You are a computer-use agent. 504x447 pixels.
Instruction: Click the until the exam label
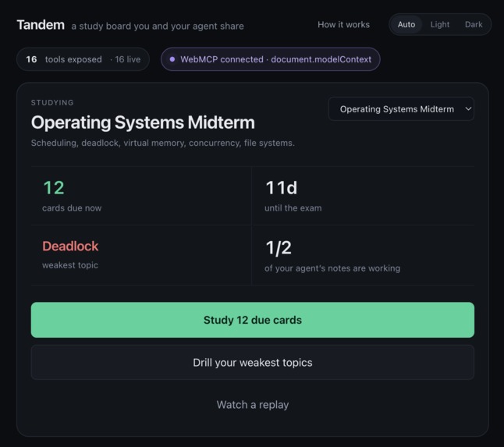point(293,208)
